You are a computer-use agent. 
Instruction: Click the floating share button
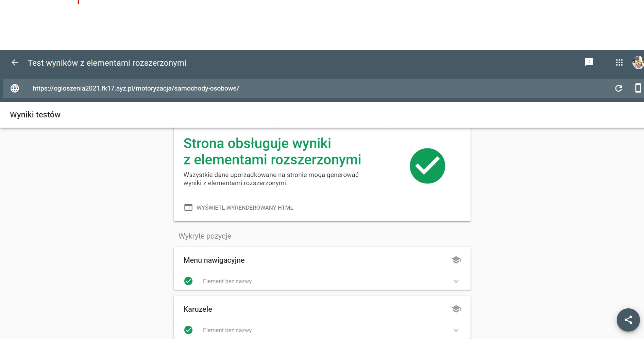click(628, 320)
